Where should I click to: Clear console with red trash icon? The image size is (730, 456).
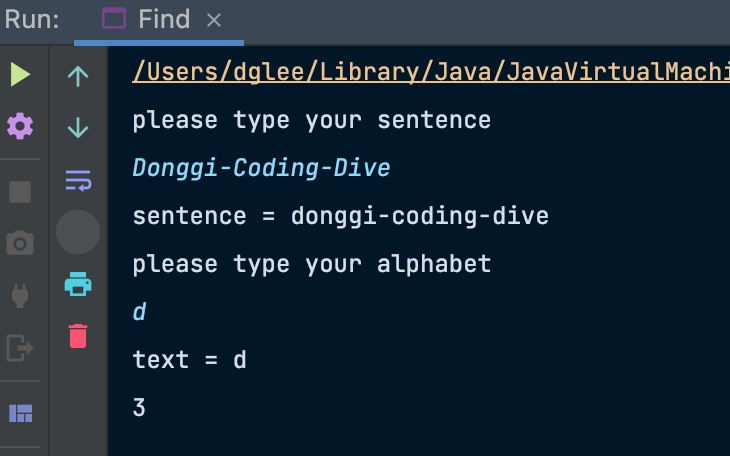(x=78, y=336)
